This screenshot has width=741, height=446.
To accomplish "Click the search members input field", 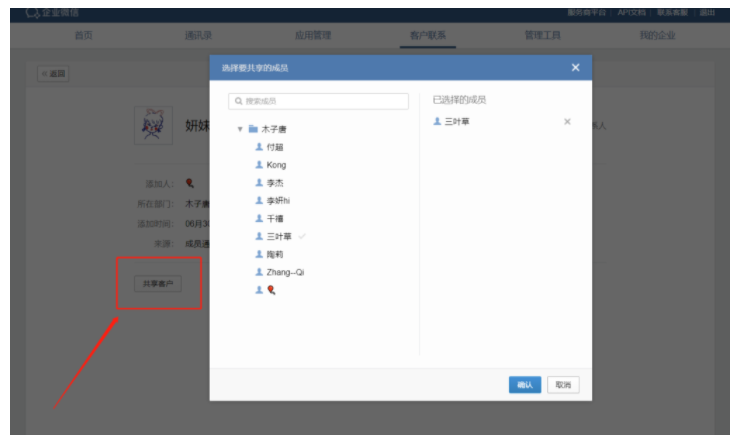I will 318,101.
